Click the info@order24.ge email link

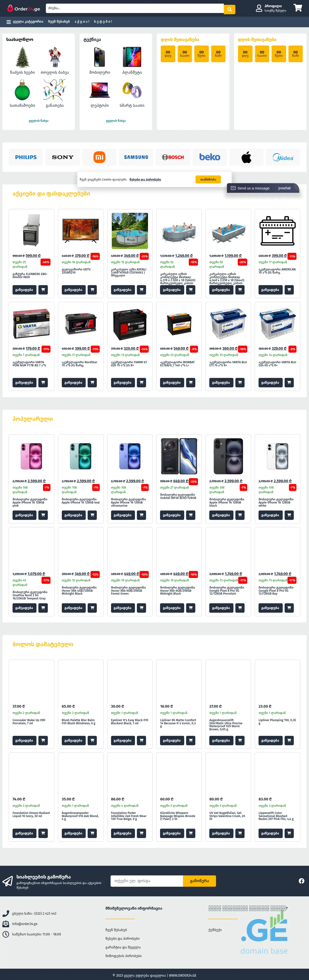coord(25,924)
